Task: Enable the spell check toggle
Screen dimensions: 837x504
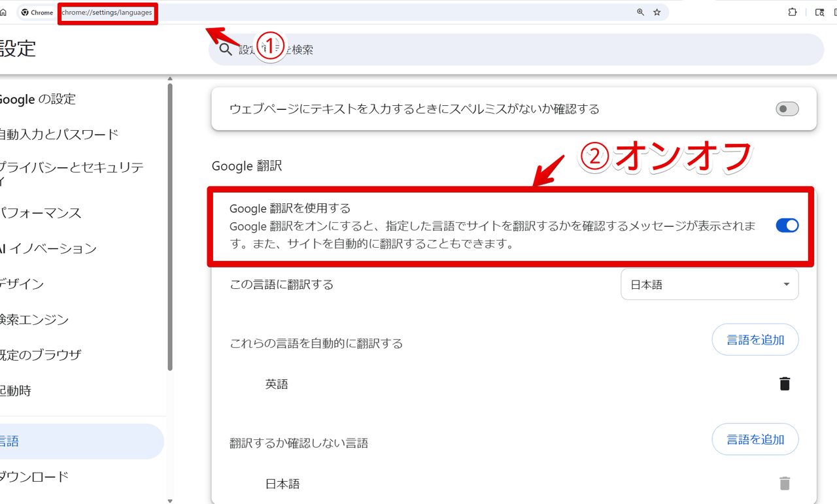Action: pyautogui.click(x=787, y=109)
